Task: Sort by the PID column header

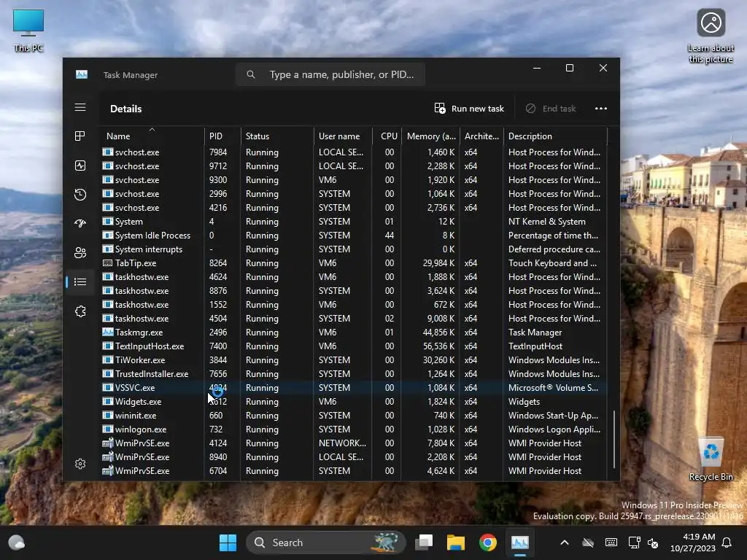Action: tap(222, 136)
